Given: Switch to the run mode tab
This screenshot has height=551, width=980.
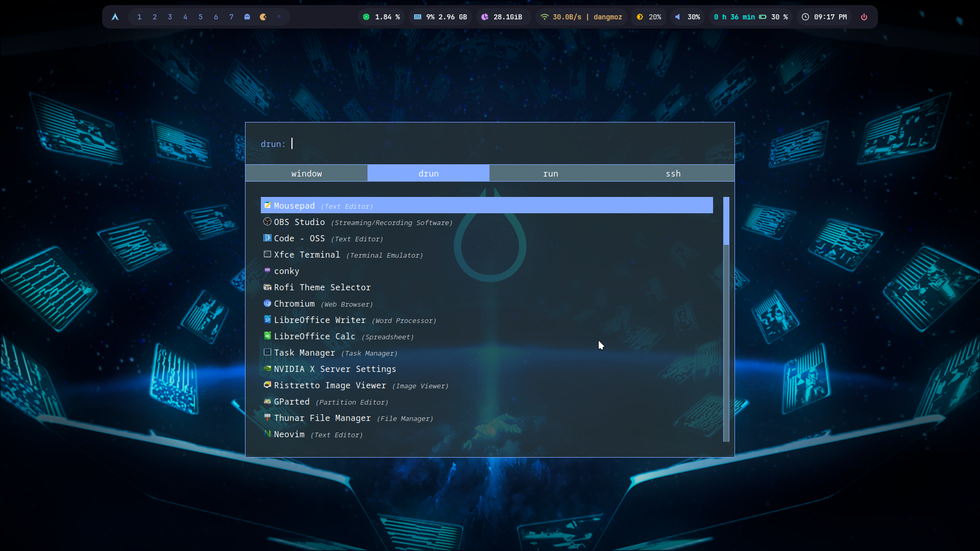Looking at the screenshot, I should (x=550, y=173).
